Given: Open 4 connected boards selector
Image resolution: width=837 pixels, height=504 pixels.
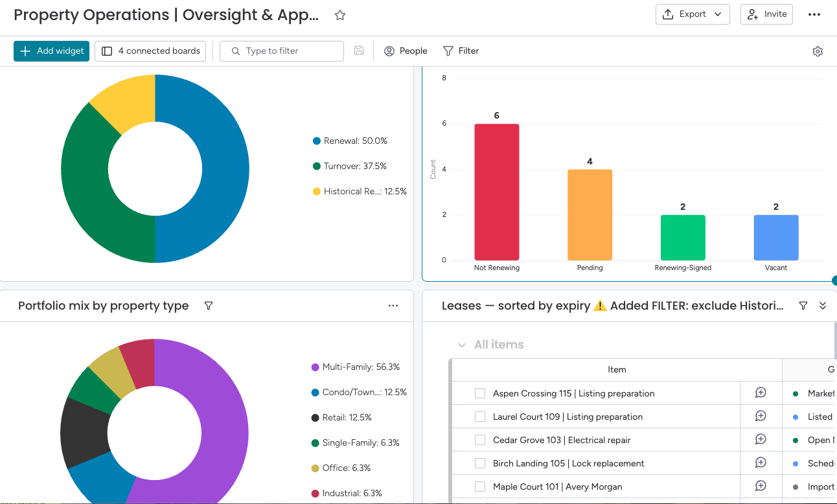Looking at the screenshot, I should pos(150,51).
